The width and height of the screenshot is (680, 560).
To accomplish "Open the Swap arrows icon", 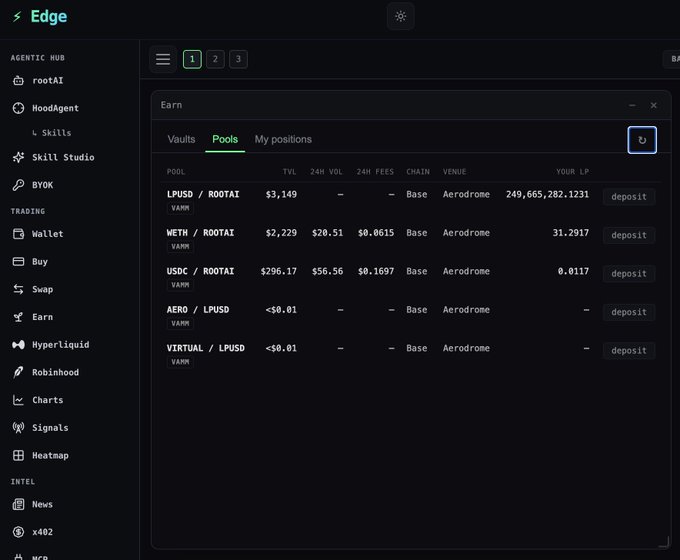I will [18, 289].
